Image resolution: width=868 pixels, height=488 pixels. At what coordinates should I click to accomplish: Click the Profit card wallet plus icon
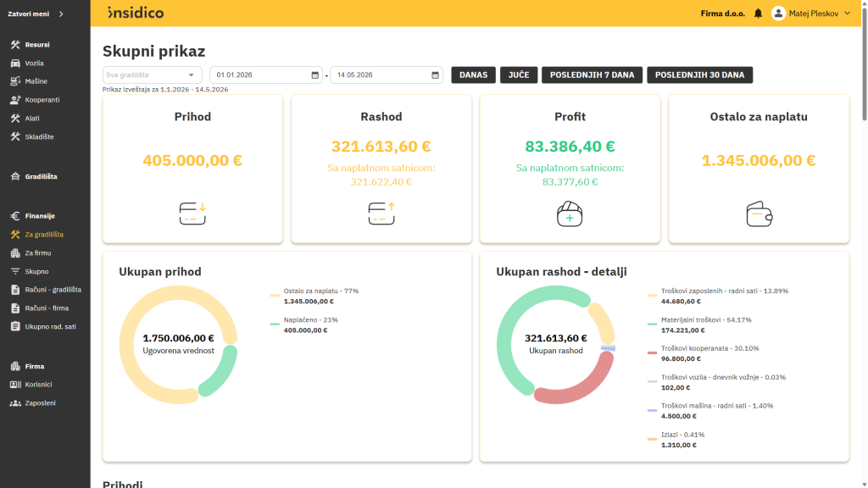pos(570,214)
